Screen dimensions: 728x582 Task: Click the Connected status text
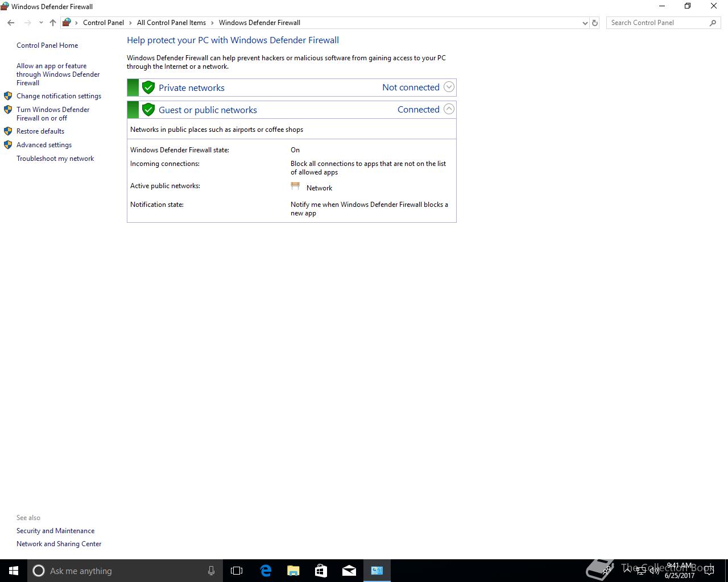pyautogui.click(x=419, y=109)
